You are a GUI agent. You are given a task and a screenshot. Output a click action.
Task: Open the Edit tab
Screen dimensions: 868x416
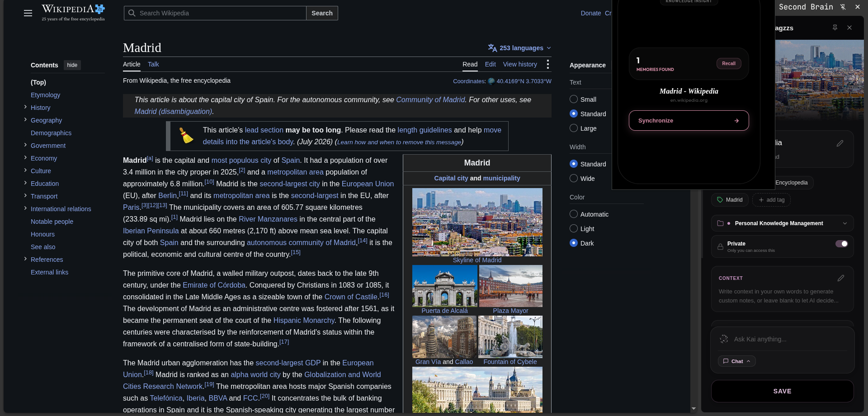point(490,64)
